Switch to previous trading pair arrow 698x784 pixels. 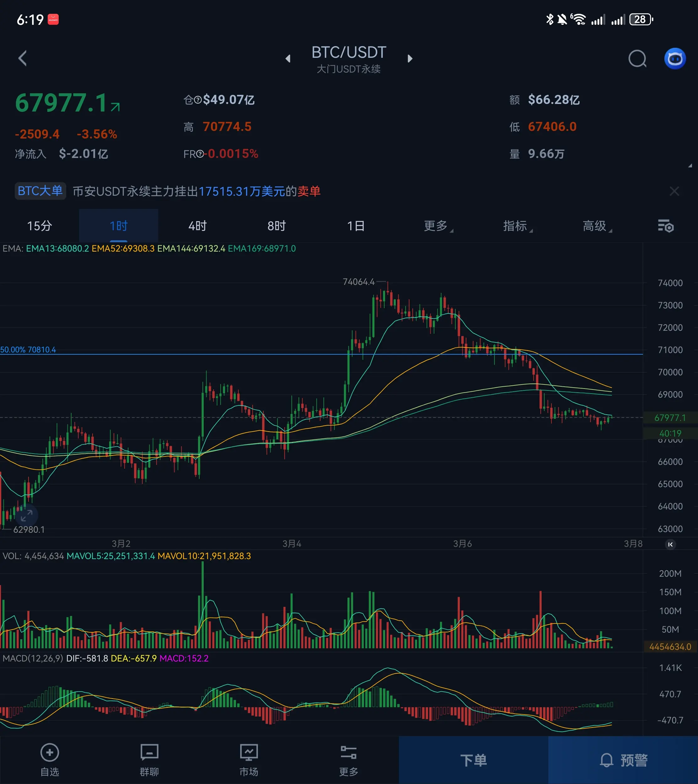click(288, 59)
